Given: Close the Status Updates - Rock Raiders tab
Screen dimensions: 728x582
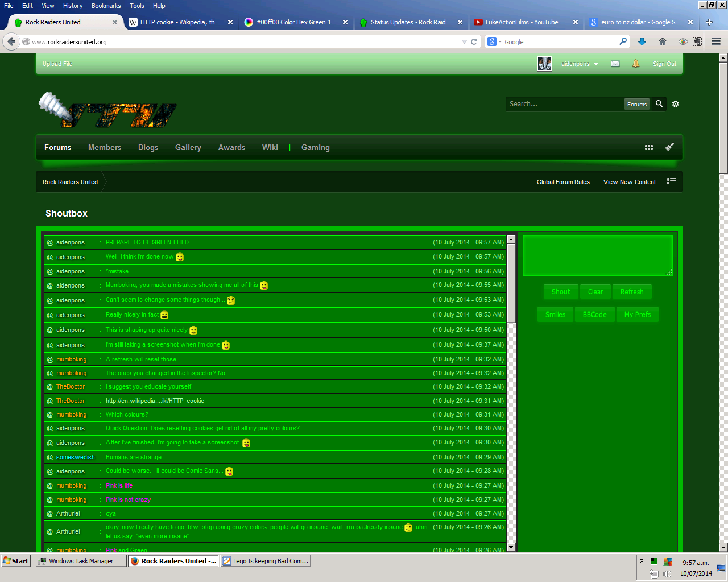Looking at the screenshot, I should coord(460,22).
